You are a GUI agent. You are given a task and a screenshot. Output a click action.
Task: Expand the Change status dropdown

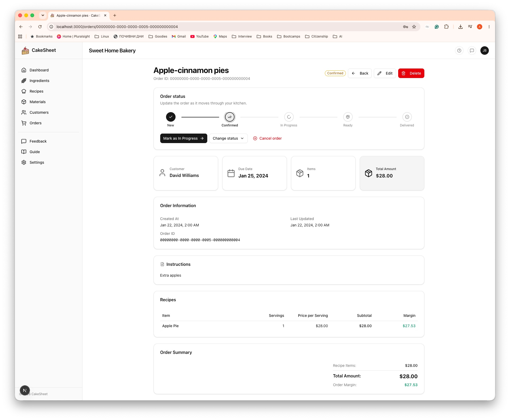pyautogui.click(x=228, y=138)
